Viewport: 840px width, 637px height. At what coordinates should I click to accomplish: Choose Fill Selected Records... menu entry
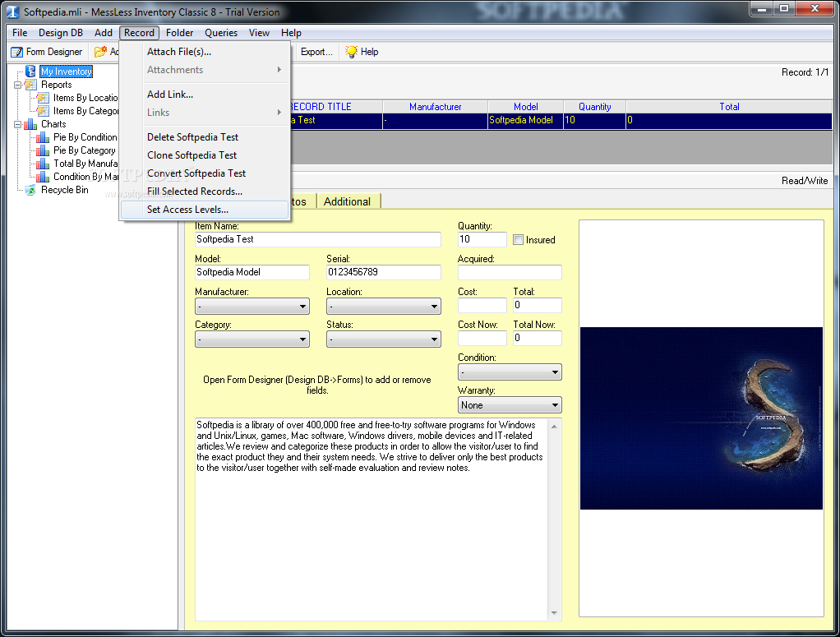tap(205, 192)
